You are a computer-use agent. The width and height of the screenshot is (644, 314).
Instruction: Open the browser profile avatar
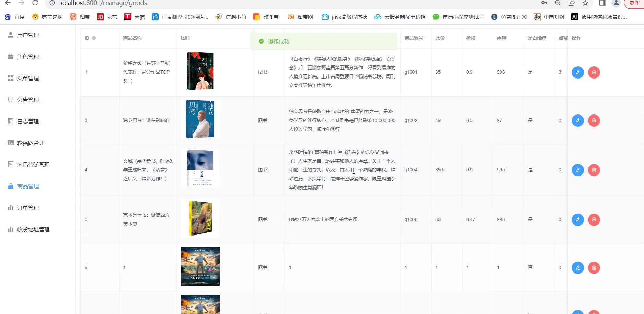coord(616,3)
